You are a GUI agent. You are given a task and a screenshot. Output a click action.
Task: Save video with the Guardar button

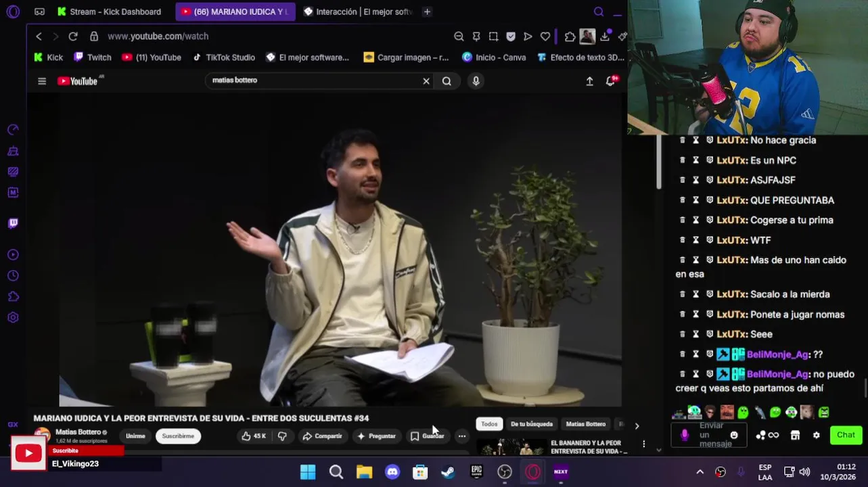coord(428,436)
